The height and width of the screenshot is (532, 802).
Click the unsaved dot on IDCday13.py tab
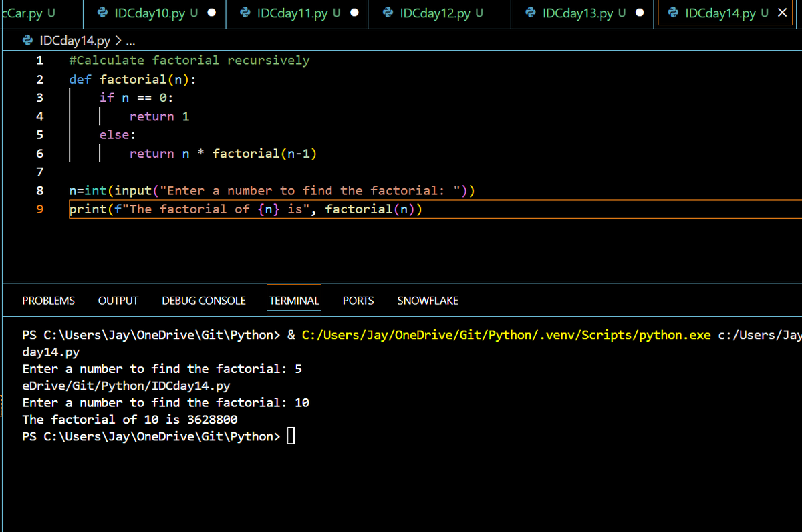640,13
